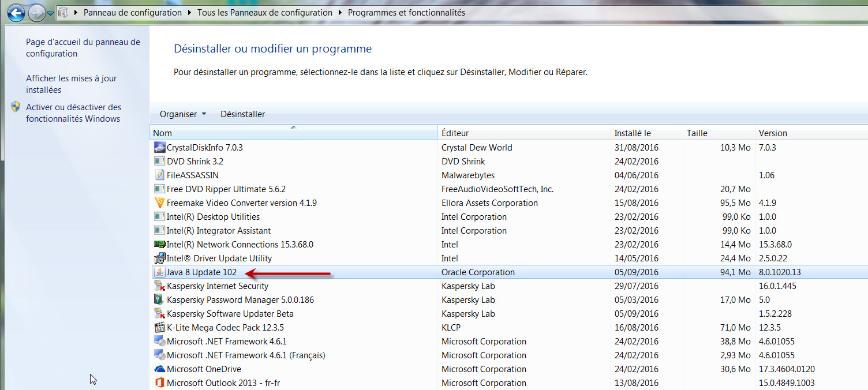Click 'Malwarebytes' publisher cell
This screenshot has height=390, width=868.
pyautogui.click(x=468, y=175)
